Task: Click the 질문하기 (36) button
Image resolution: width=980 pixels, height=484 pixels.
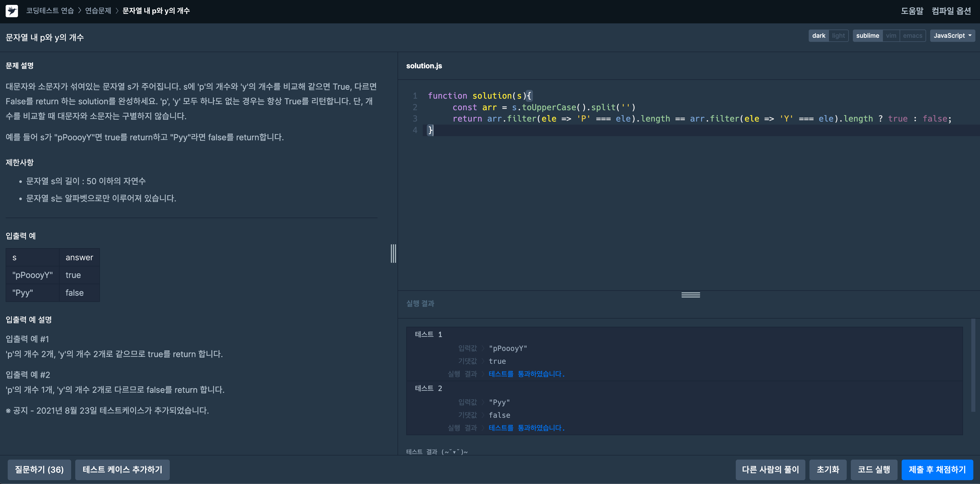Action: (x=39, y=469)
